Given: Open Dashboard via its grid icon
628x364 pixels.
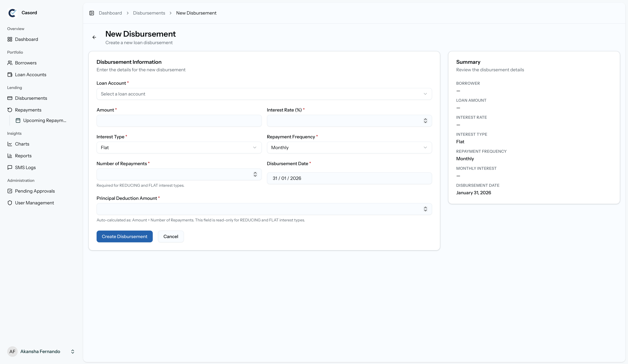Looking at the screenshot, I should [10, 39].
